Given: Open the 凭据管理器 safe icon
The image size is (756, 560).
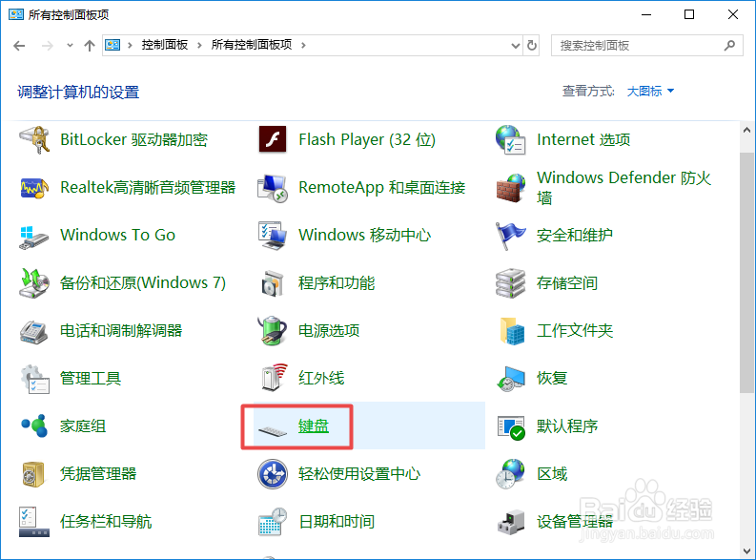Looking at the screenshot, I should [x=33, y=474].
